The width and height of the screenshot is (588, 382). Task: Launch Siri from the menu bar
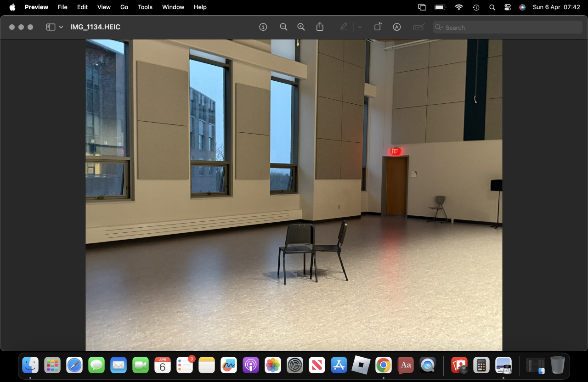pyautogui.click(x=522, y=7)
